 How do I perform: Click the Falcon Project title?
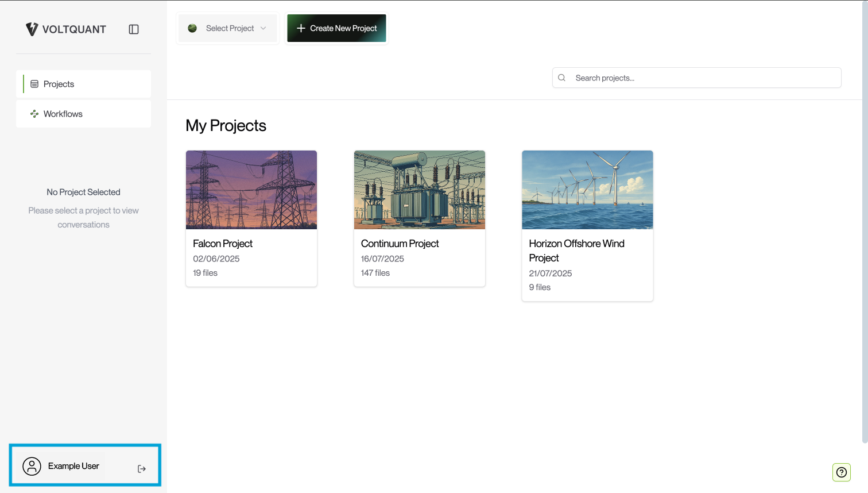click(223, 244)
